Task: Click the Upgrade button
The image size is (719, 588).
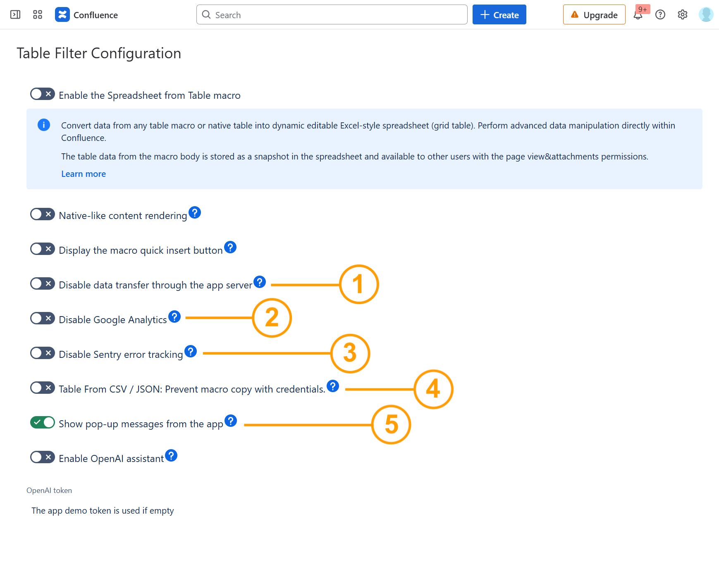Action: tap(594, 15)
